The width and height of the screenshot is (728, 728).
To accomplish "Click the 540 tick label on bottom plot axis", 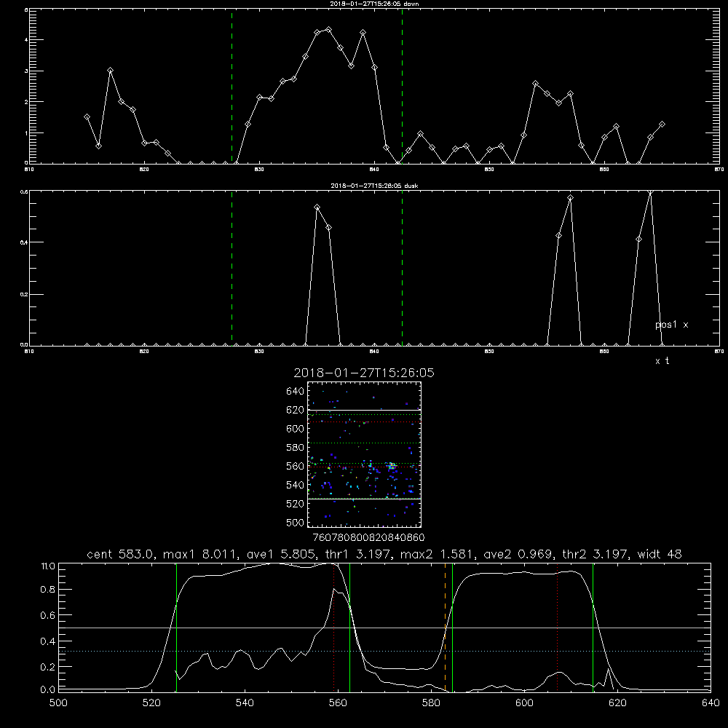I will click(245, 703).
